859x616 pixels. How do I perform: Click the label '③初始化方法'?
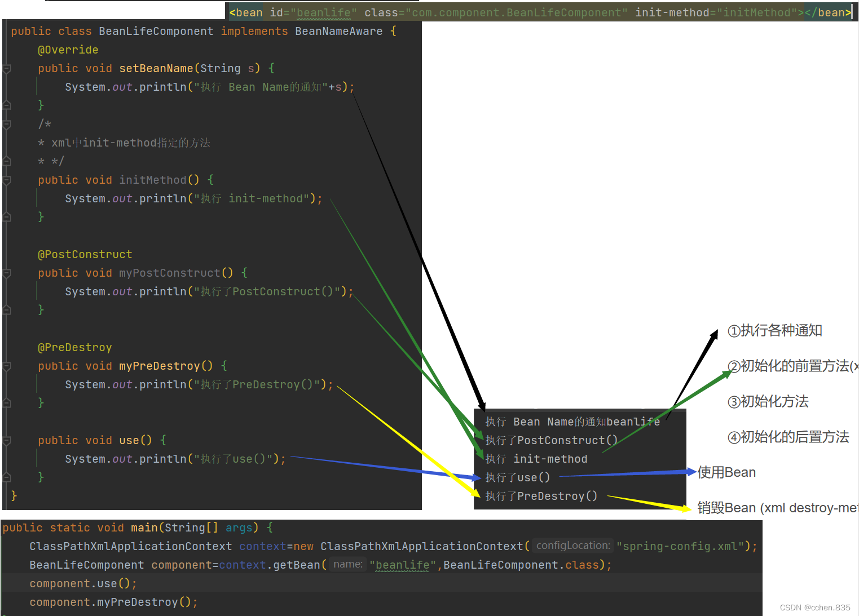(x=768, y=402)
